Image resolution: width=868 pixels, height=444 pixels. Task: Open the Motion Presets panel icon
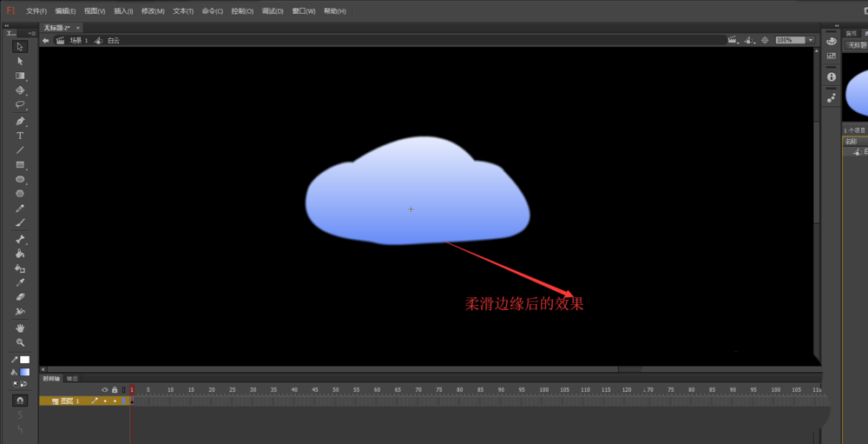coord(831,98)
